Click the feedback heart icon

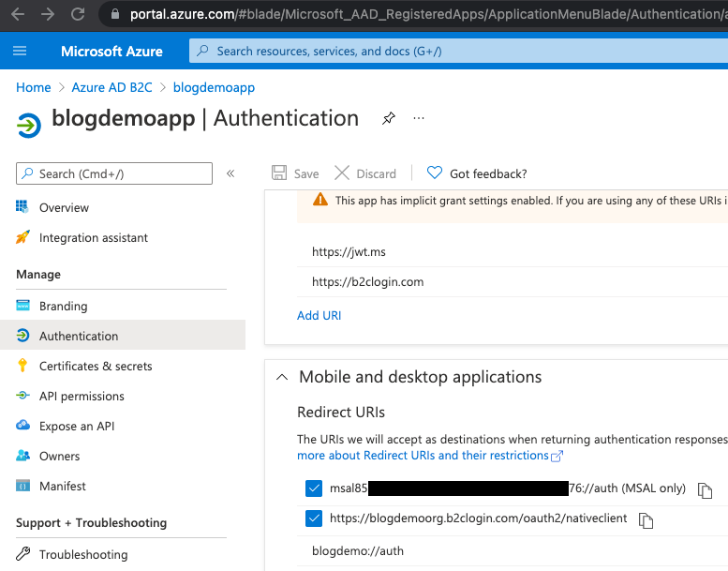point(435,173)
